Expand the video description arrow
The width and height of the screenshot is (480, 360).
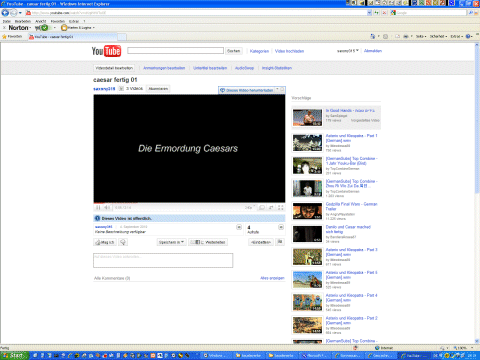point(239,227)
